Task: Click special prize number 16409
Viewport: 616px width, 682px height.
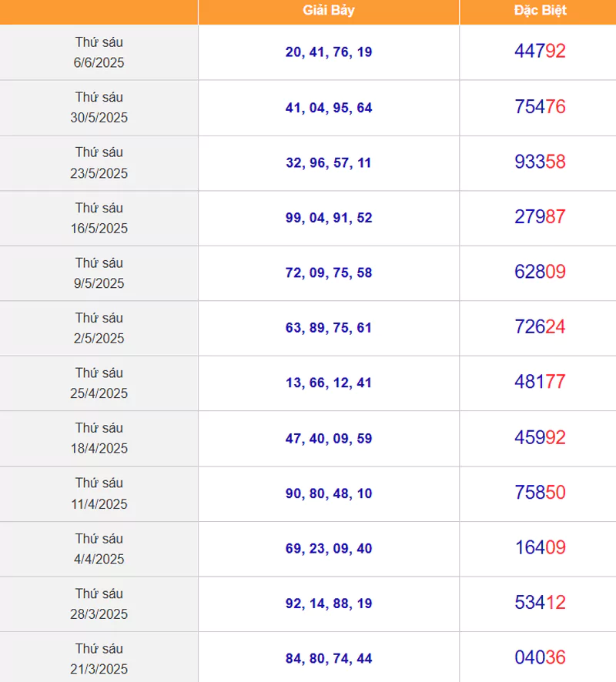Action: [x=540, y=547]
